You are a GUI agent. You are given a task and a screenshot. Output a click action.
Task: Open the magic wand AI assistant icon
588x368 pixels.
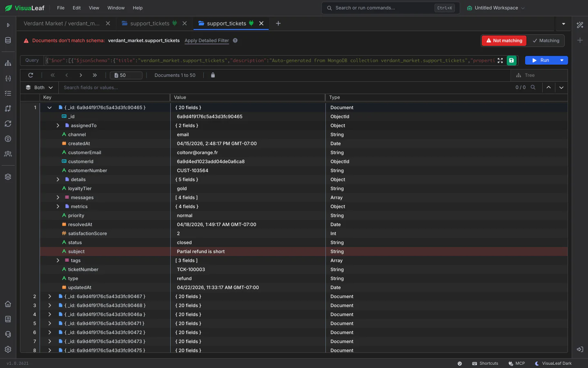[x=580, y=25]
